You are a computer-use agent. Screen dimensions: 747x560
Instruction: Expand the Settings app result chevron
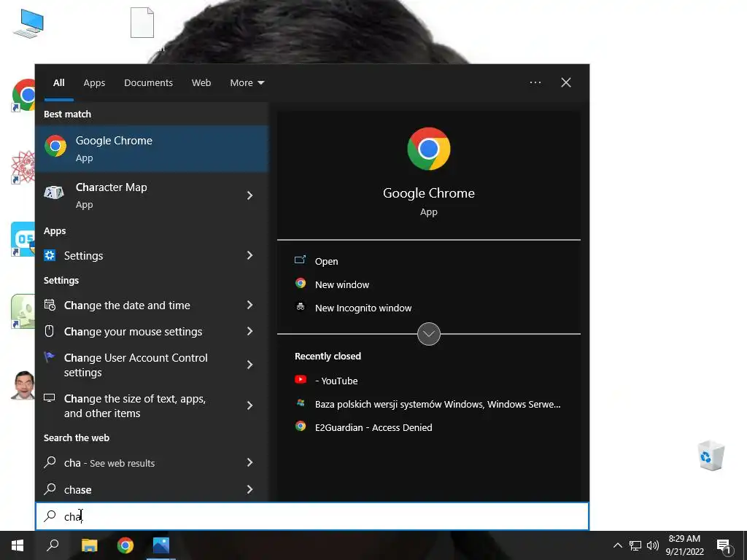tap(249, 255)
